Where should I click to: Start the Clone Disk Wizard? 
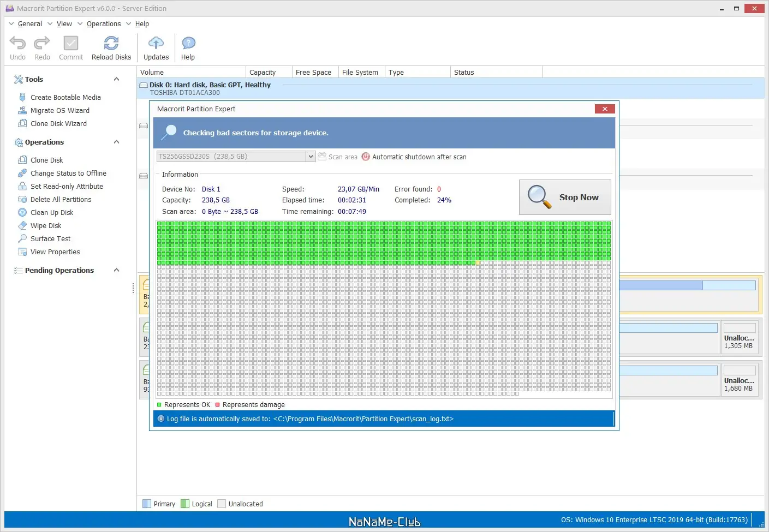(58, 123)
